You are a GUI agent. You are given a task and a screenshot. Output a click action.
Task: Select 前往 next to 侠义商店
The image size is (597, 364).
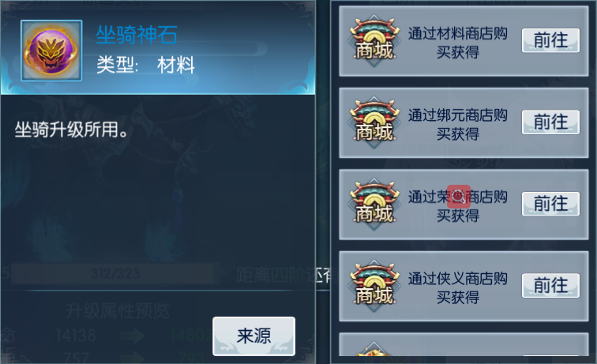click(x=550, y=285)
